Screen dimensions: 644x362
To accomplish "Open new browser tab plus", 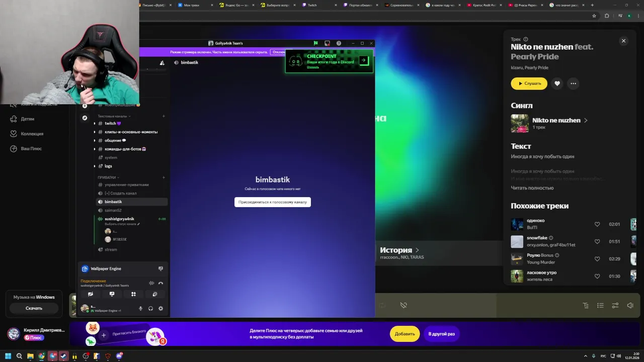I will [x=592, y=5].
